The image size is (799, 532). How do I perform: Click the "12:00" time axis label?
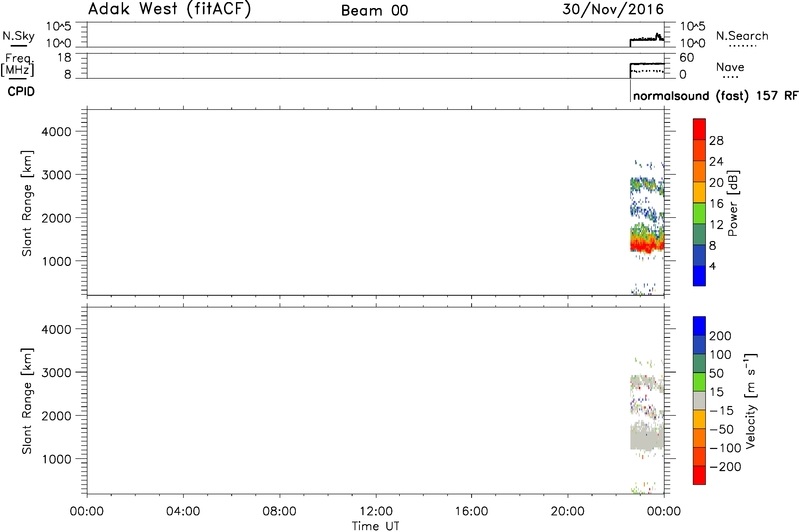(376, 511)
